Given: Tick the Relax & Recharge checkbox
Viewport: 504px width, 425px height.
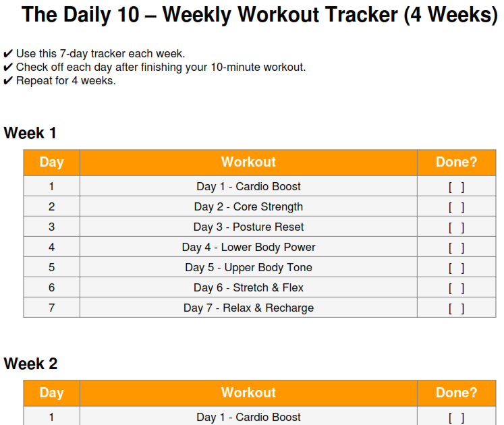Looking at the screenshot, I should (x=456, y=308).
